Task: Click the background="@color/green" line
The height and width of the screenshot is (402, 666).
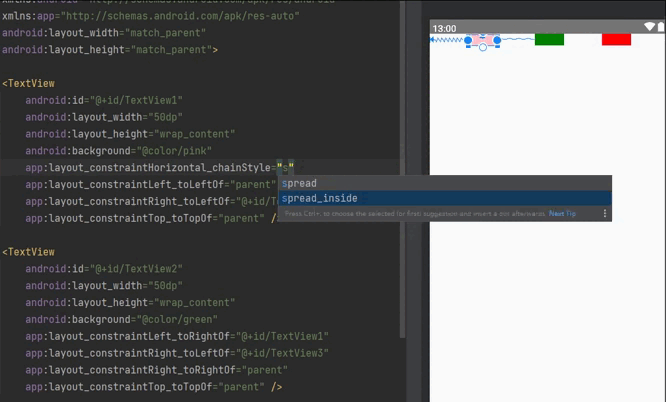Action: pyautogui.click(x=121, y=319)
